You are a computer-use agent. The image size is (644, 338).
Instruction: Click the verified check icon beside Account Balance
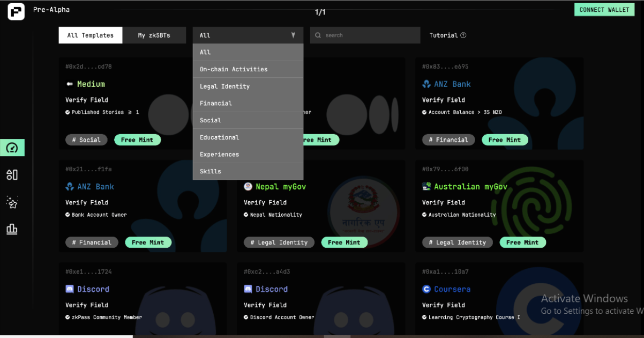point(425,113)
